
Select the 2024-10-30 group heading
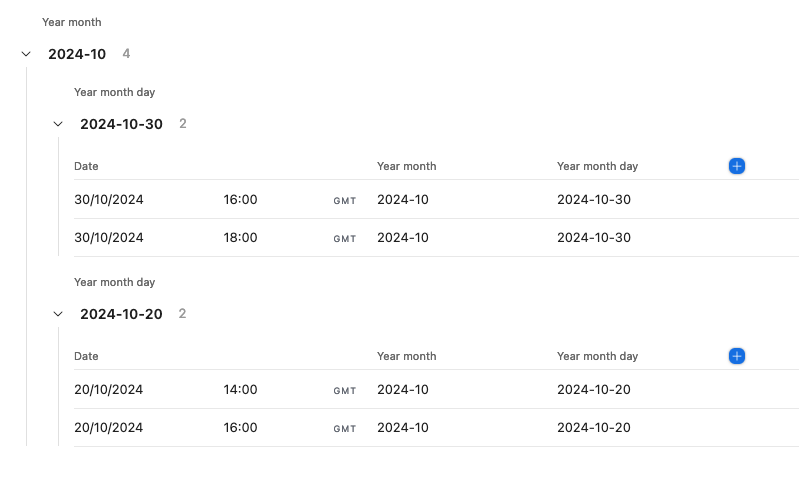(121, 124)
